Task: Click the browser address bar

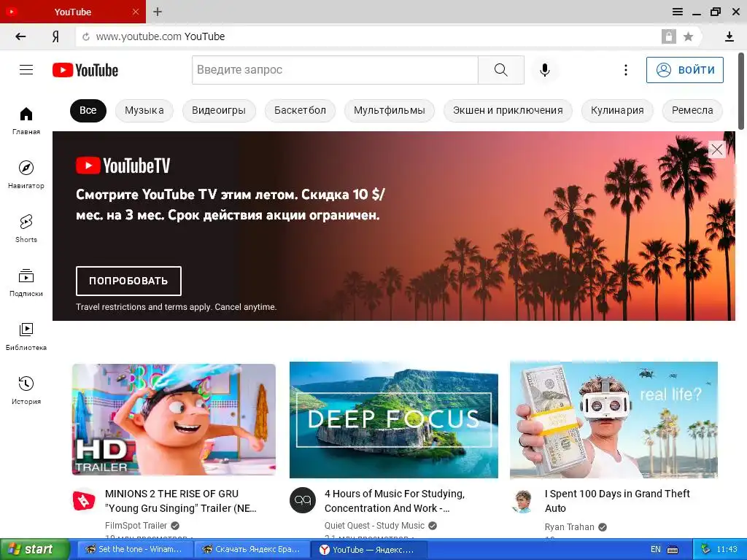Action: click(367, 36)
